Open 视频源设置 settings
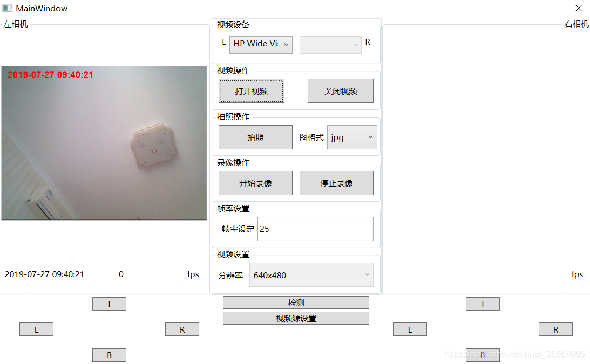Screen dimensions: 590x364 [x=296, y=318]
